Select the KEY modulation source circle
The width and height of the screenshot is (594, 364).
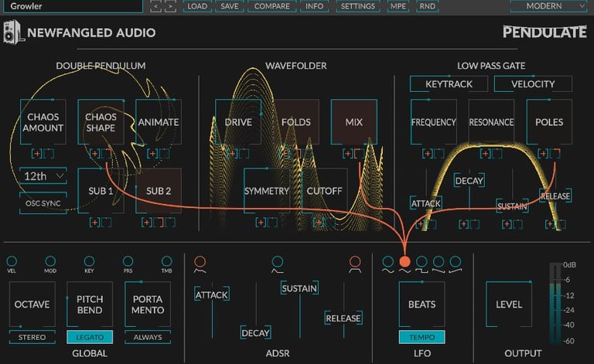click(89, 261)
